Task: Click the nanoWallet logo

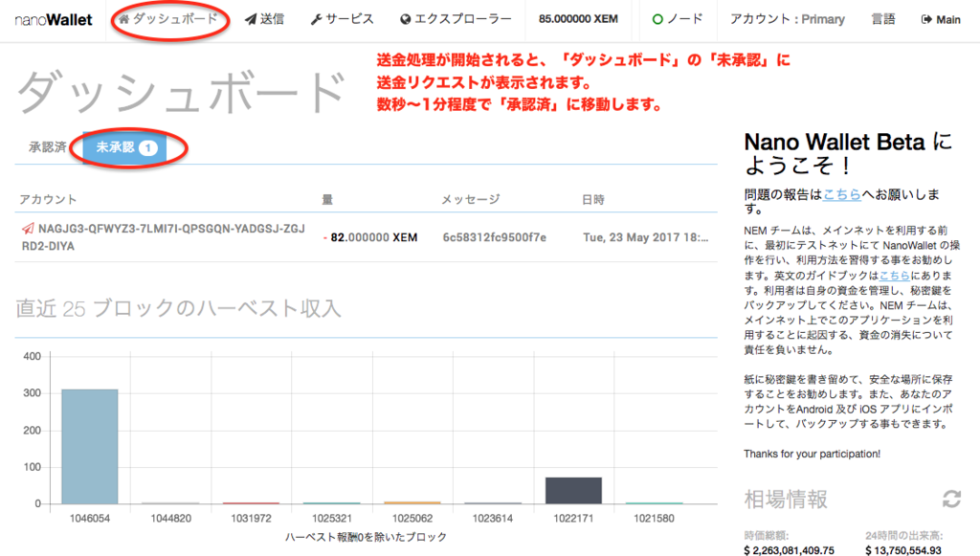Action: [x=54, y=20]
